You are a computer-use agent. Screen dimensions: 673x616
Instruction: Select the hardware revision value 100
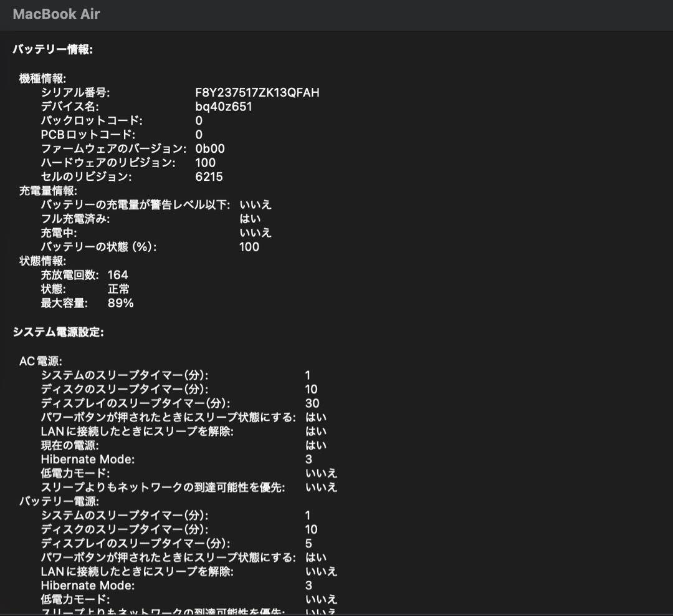coord(208,163)
